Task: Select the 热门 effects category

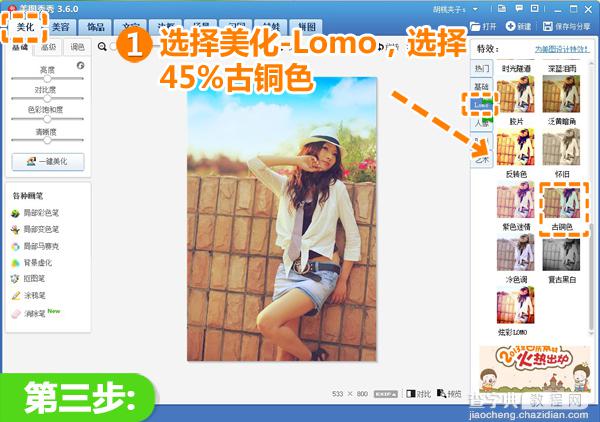Action: point(481,68)
